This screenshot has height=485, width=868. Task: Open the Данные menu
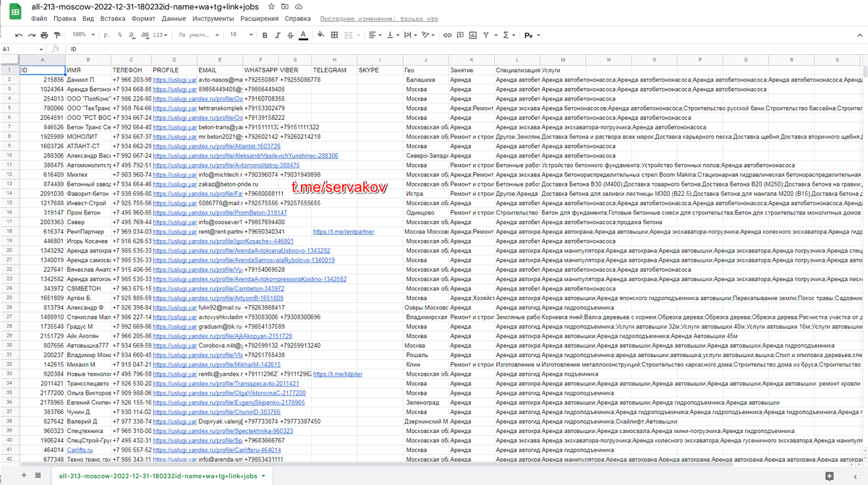174,18
